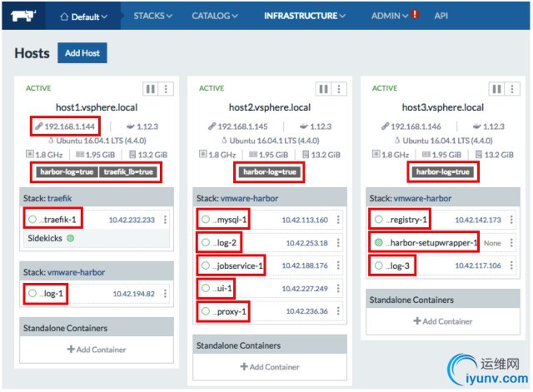Open the log-3 container
The width and height of the screenshot is (533, 392).
coord(397,265)
